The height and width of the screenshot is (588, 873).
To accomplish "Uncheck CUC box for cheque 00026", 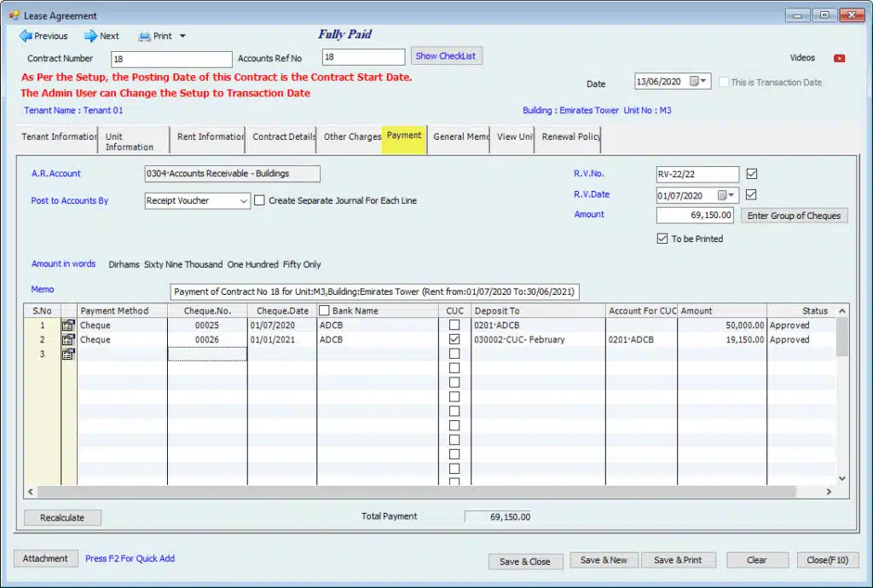I will click(x=454, y=339).
